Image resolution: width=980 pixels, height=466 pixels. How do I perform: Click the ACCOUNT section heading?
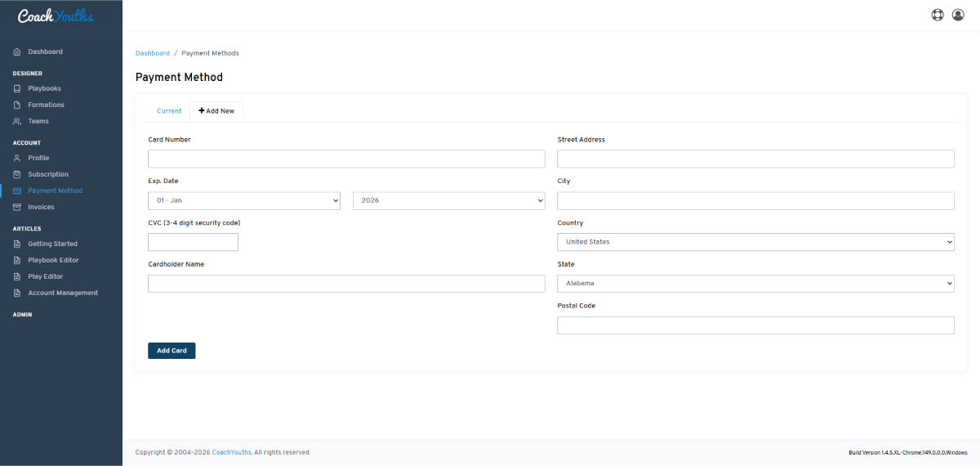(26, 143)
